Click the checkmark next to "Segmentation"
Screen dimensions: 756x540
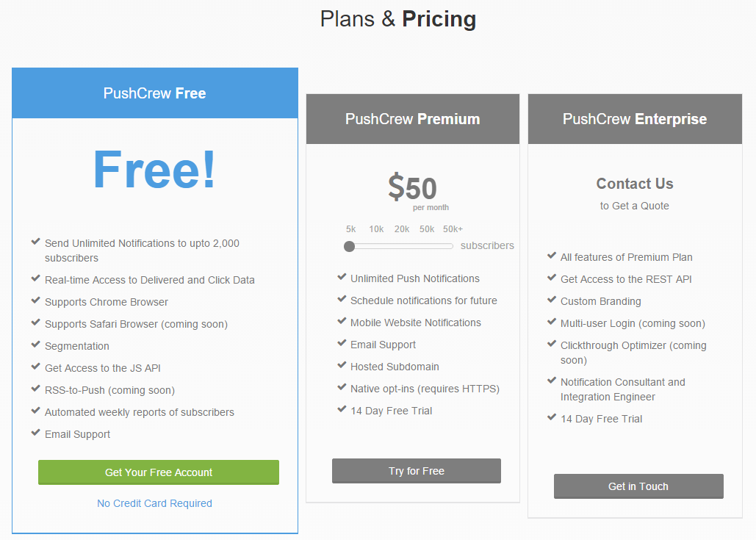tap(37, 345)
